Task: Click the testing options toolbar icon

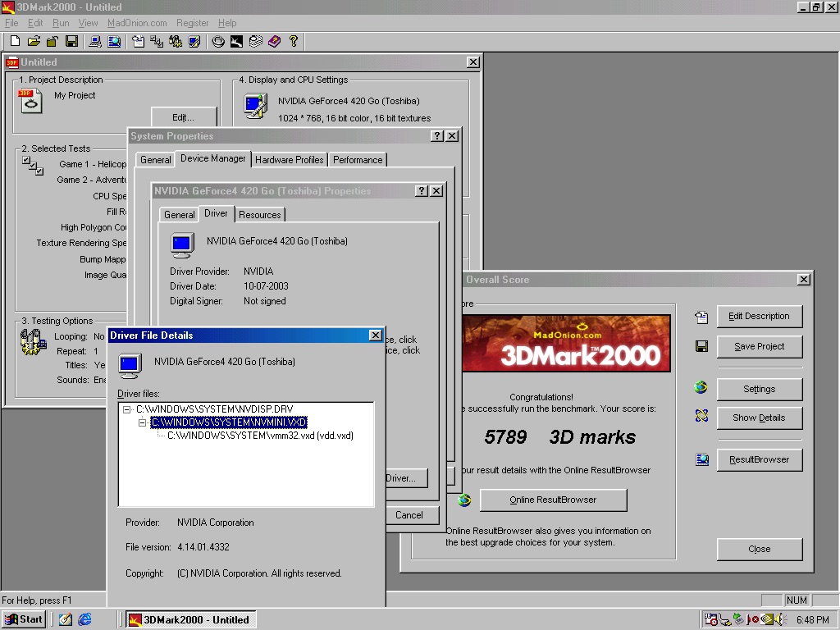Action: tap(176, 41)
